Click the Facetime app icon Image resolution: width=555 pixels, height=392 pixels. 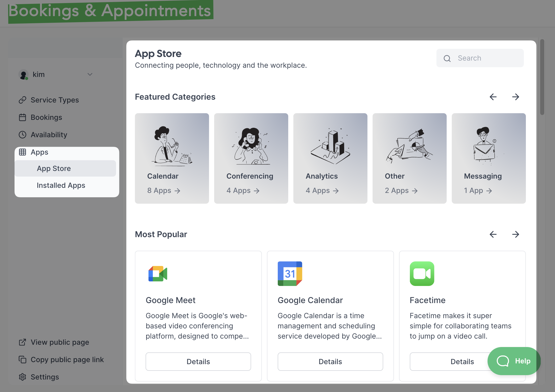422,274
